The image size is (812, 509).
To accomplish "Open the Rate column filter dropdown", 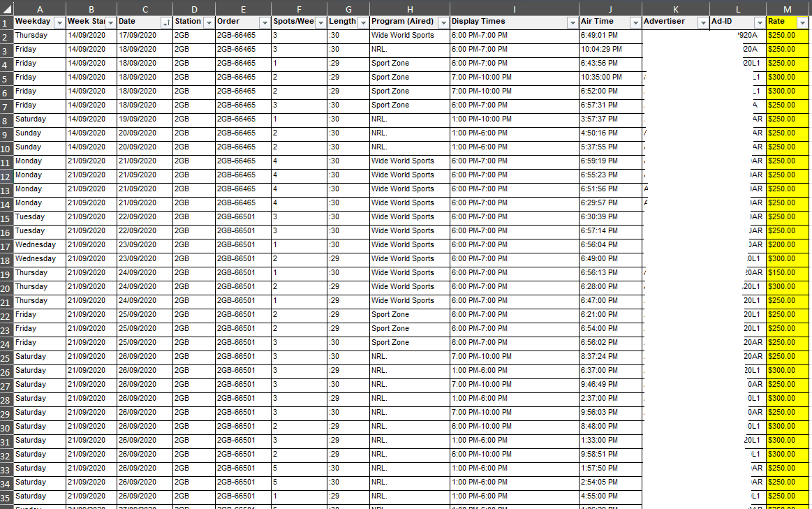I will click(x=803, y=23).
